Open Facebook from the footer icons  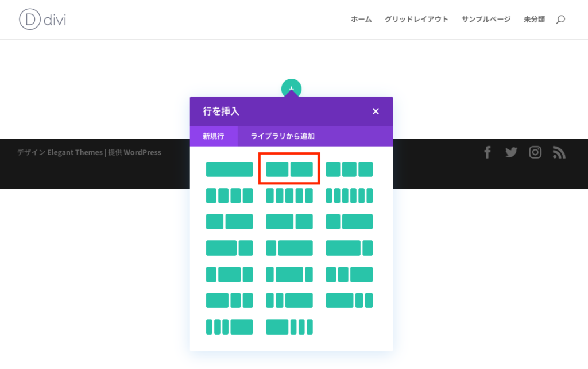(487, 152)
